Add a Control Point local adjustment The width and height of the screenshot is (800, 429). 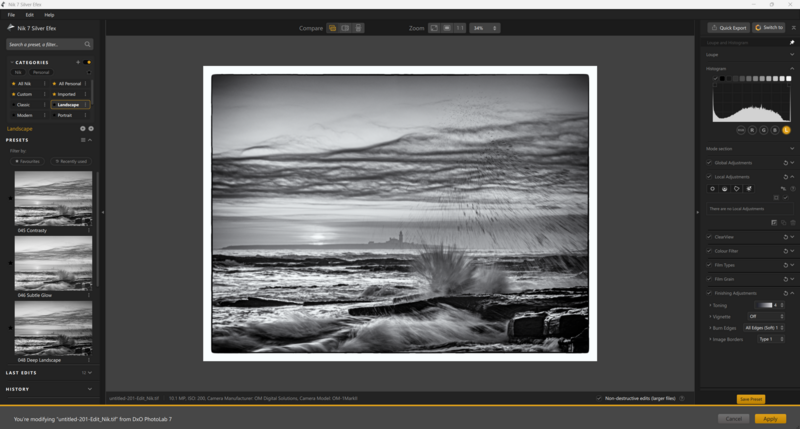[x=713, y=189]
